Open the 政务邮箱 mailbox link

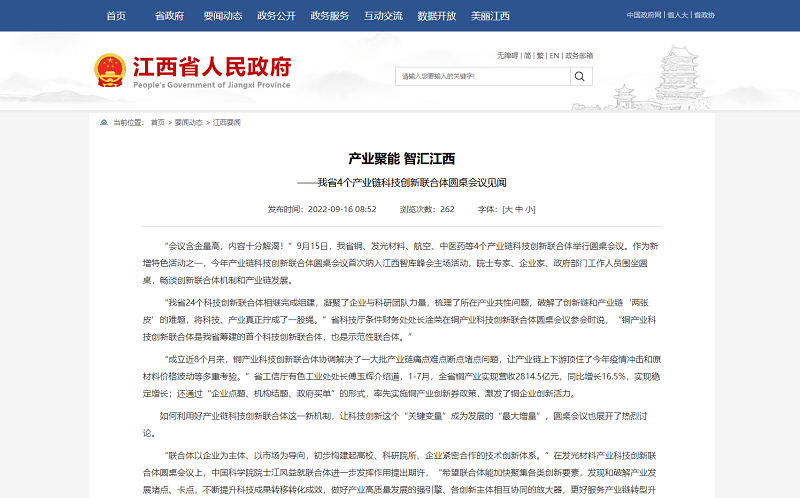(579, 55)
